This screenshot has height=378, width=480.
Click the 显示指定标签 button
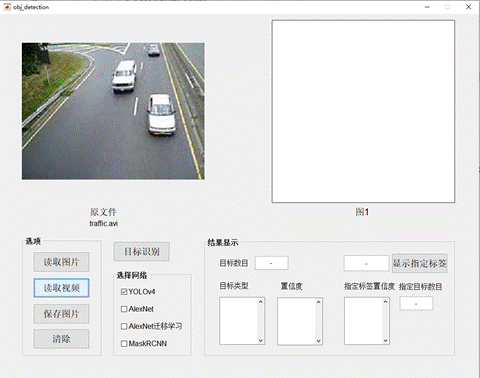pos(419,263)
